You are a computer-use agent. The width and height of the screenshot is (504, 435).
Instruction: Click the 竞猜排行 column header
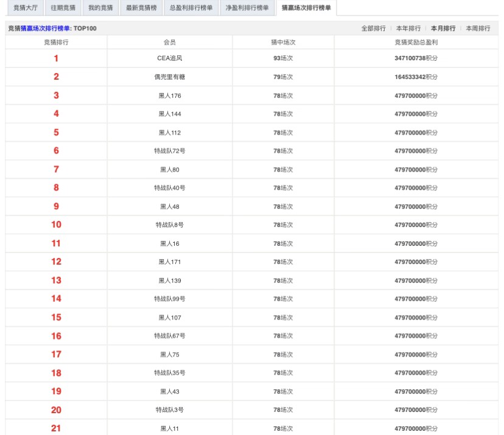tap(56, 43)
